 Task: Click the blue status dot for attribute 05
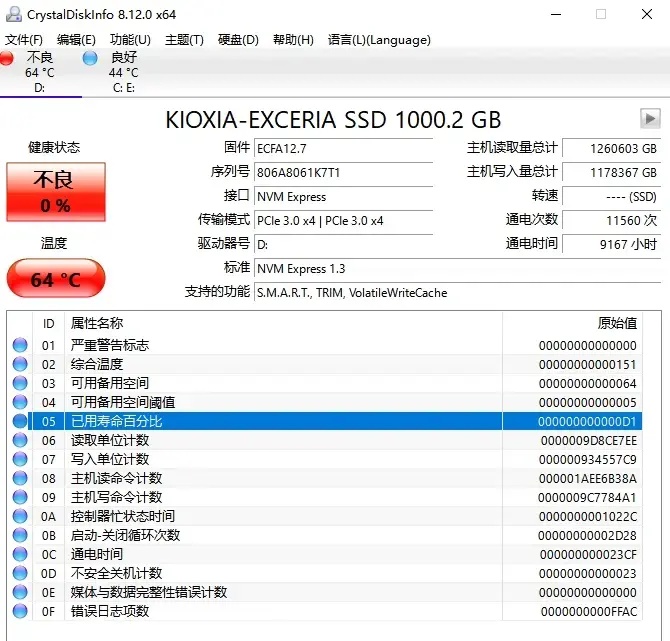pos(20,421)
